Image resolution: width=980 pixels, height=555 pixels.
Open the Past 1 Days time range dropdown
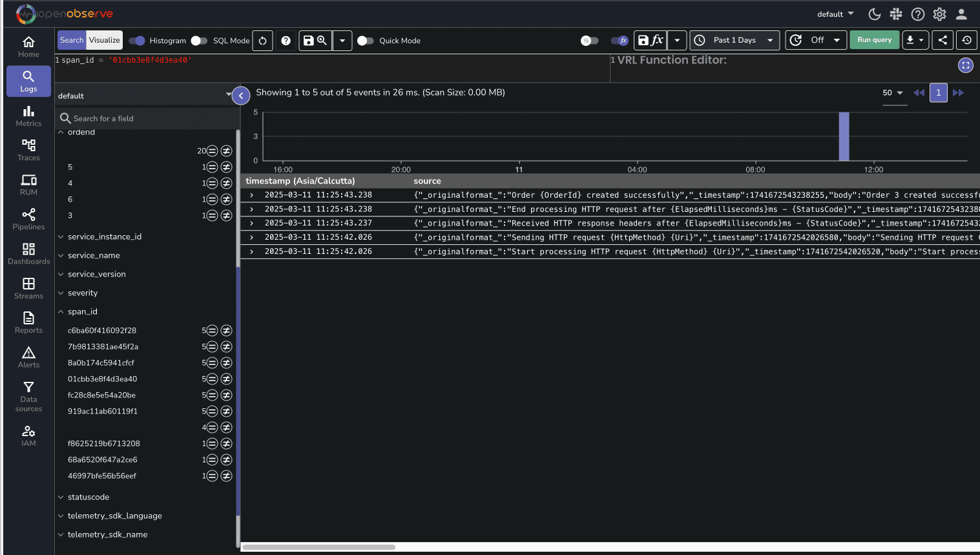[735, 39]
